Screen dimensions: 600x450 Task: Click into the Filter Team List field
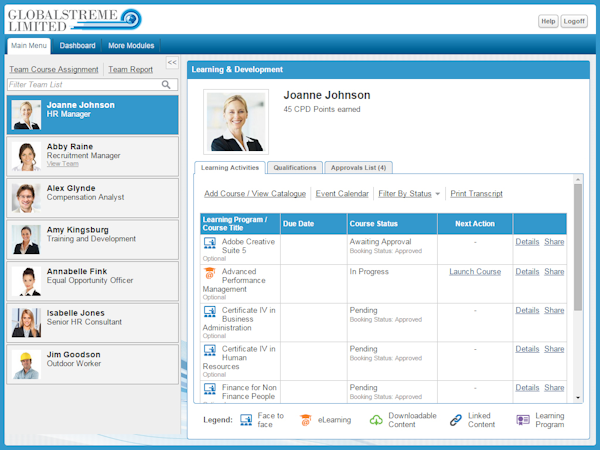[x=84, y=86]
